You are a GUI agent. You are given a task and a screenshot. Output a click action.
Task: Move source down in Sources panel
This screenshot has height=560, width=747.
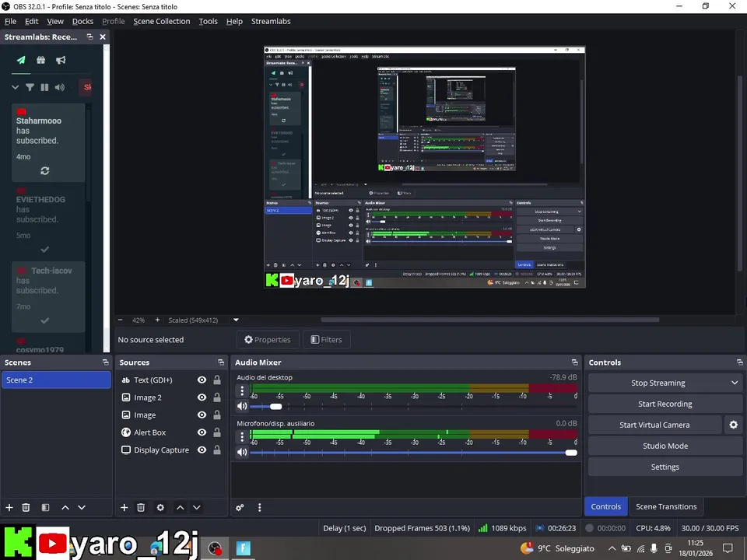tap(196, 507)
